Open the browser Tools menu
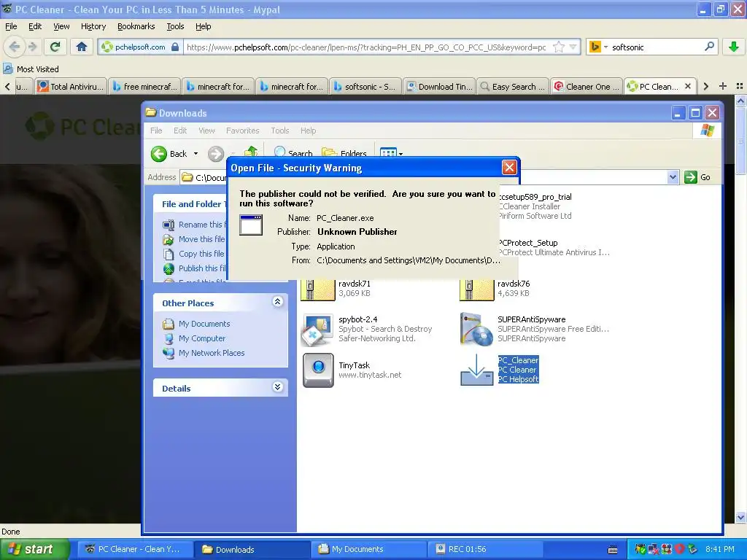The height and width of the screenshot is (560, 747). click(x=175, y=26)
